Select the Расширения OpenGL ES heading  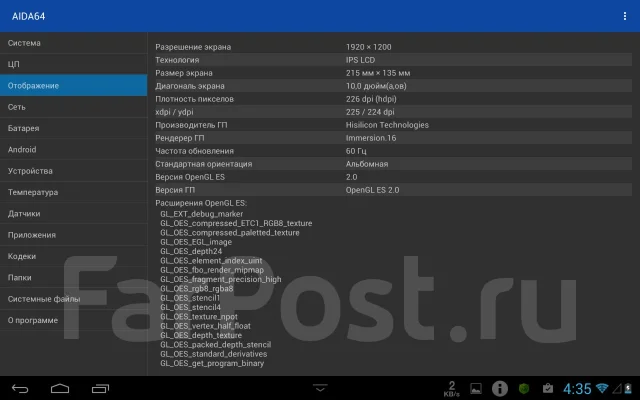click(201, 203)
